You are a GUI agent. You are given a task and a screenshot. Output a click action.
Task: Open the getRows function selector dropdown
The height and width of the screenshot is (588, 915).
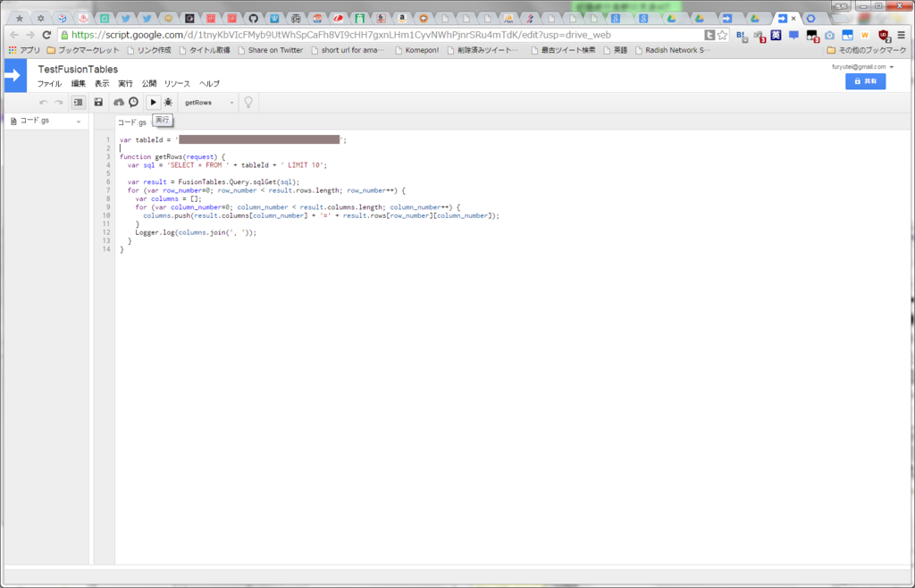208,103
